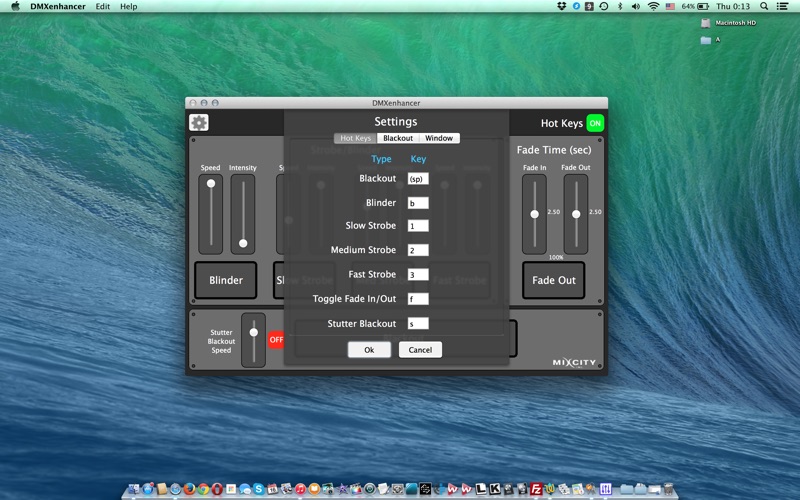Image resolution: width=800 pixels, height=500 pixels.
Task: Open Calendar from the dock
Action: 272,489
